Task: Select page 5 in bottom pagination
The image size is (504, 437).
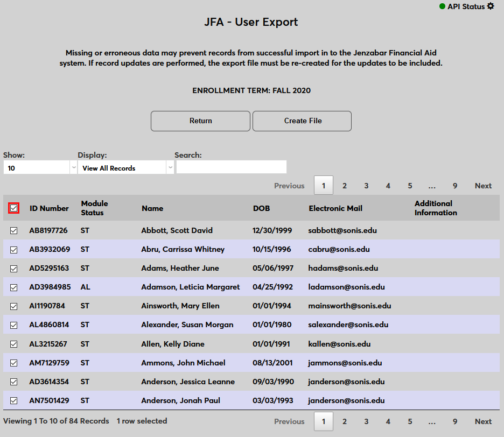Action: pyautogui.click(x=410, y=421)
